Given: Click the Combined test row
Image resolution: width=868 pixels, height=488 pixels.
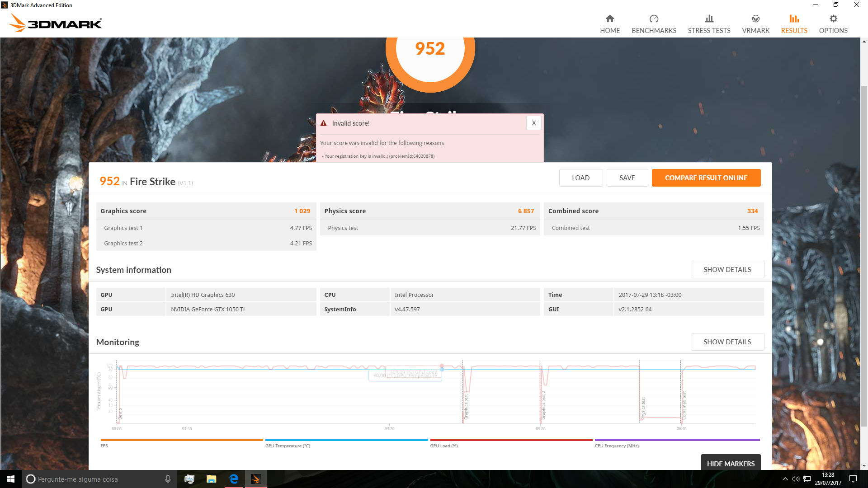Looking at the screenshot, I should [654, 228].
